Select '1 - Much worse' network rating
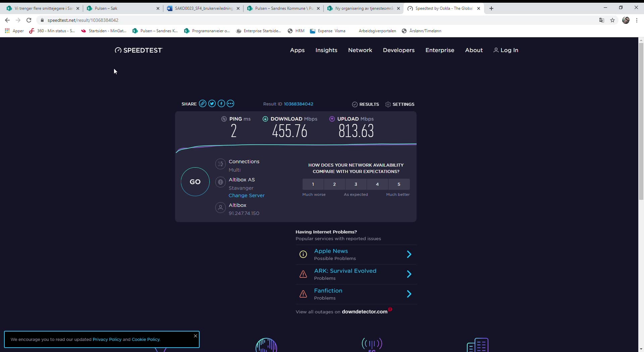This screenshot has height=352, width=644. (313, 184)
